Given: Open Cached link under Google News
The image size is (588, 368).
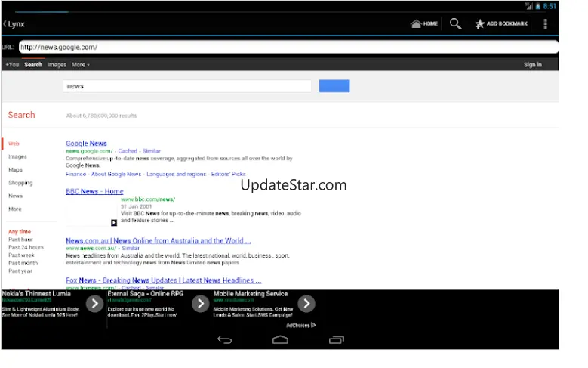Looking at the screenshot, I should (128, 151).
